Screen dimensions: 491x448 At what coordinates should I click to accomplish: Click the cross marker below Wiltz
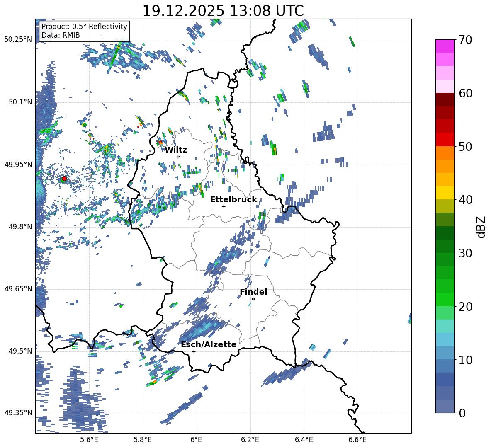click(178, 157)
